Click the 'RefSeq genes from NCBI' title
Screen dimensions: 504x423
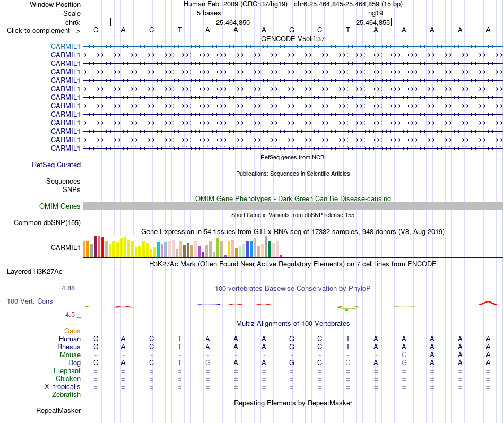(x=293, y=157)
